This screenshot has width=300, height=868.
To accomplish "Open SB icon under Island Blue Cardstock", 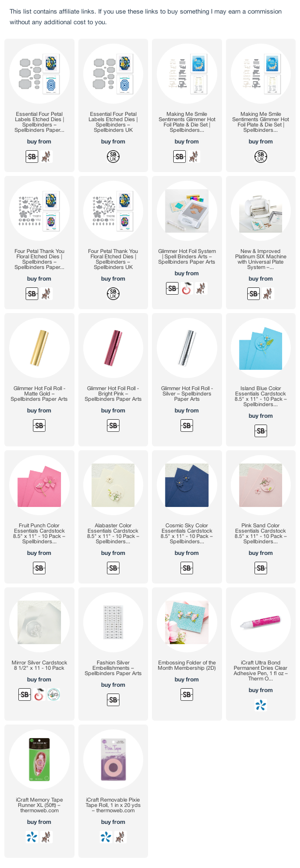I will pos(261,431).
